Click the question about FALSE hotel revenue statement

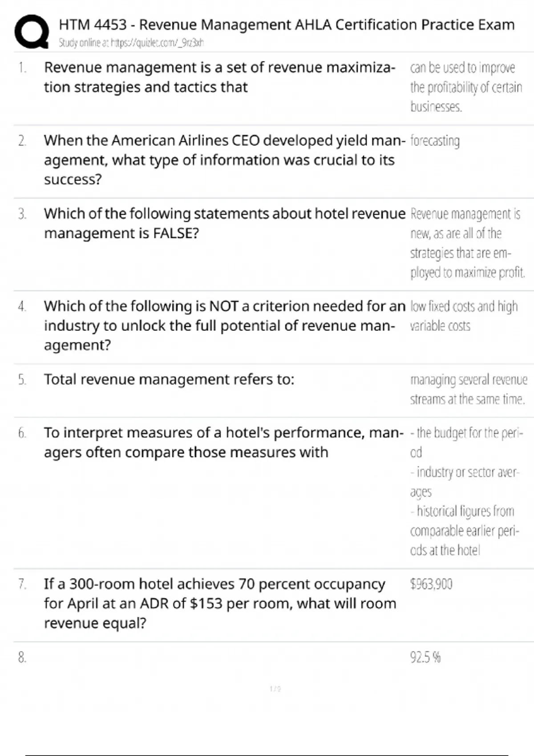point(224,223)
